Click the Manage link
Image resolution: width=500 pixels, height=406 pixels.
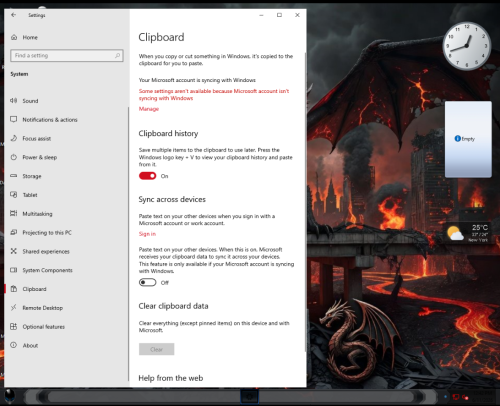point(149,109)
